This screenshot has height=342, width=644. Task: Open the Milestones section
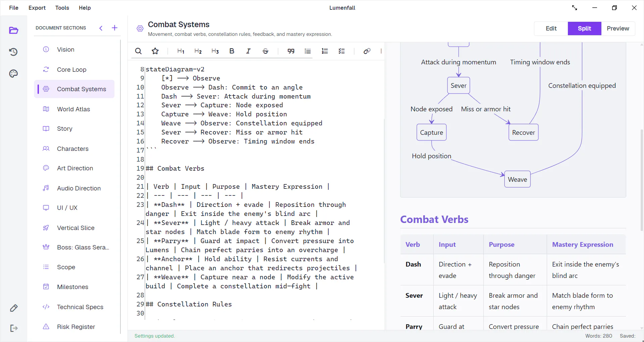coord(74,287)
